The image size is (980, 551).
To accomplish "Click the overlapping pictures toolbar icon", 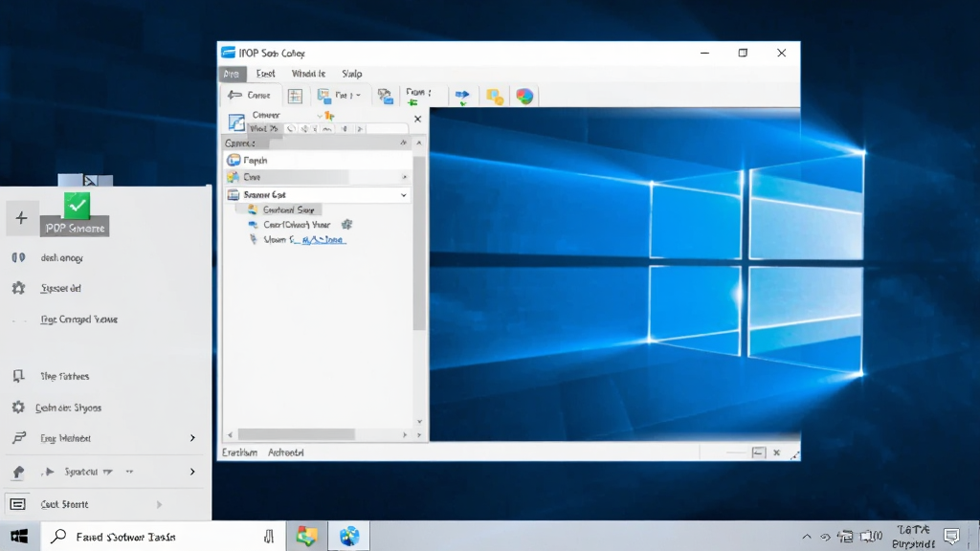I will [x=385, y=96].
